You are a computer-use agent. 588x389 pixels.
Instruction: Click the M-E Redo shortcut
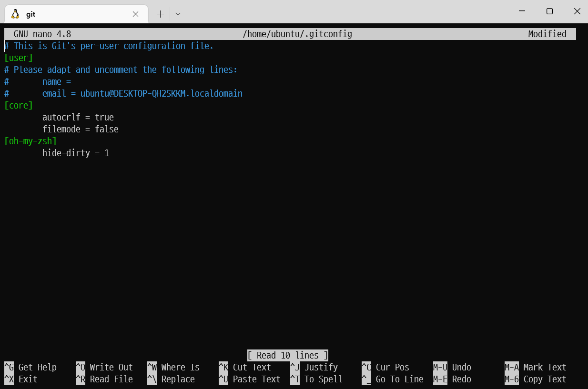pyautogui.click(x=452, y=379)
